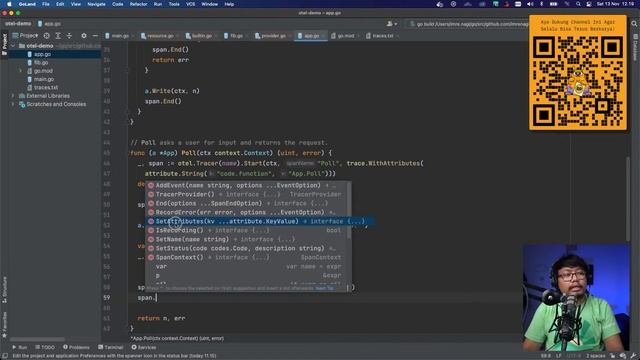This screenshot has height=360, width=640.
Task: Open the Project view dropdown
Action: pos(25,36)
